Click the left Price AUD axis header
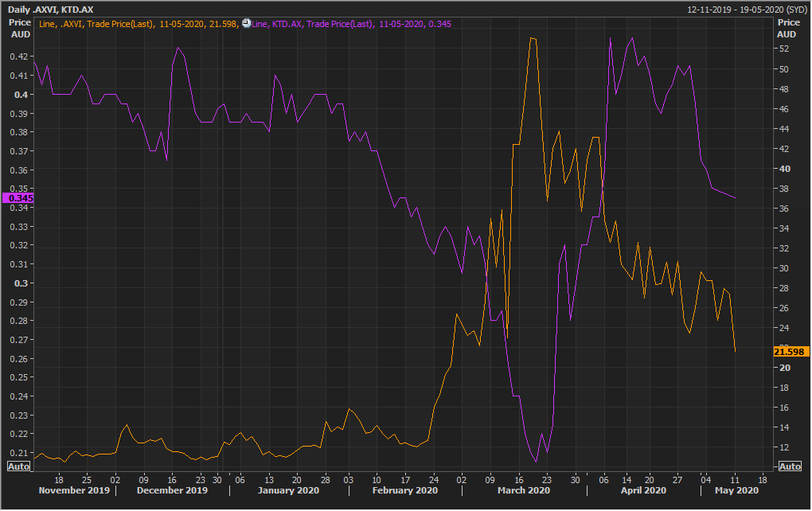Screen dimensions: 812x511 (20, 29)
